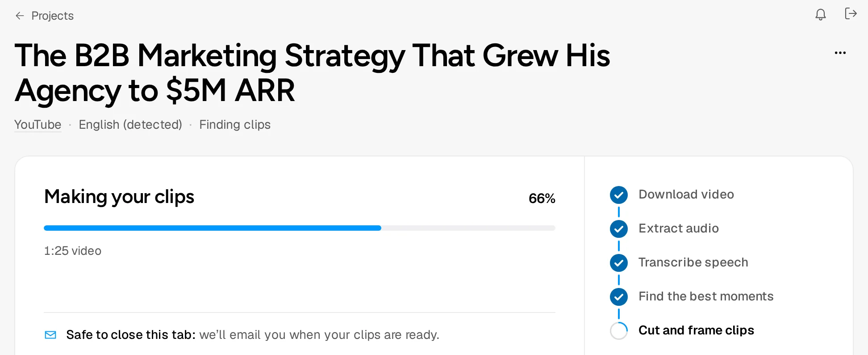This screenshot has width=868, height=355.
Task: Click the Extract audio checkmark icon
Action: coord(619,229)
